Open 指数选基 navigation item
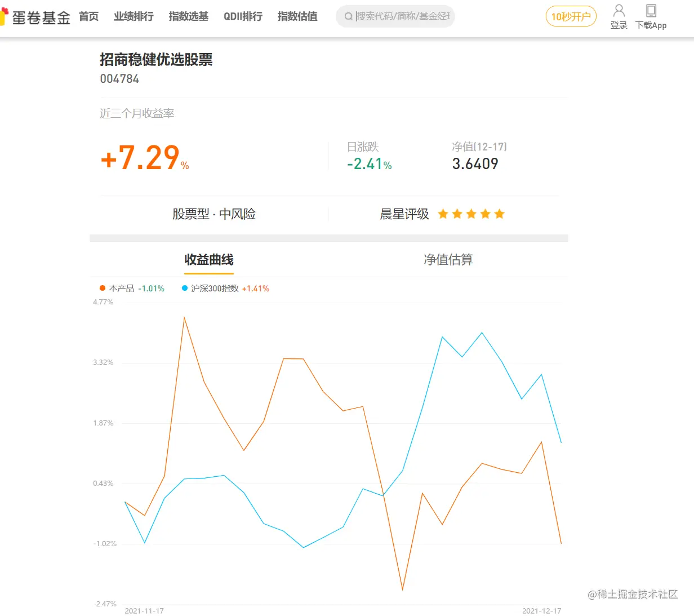Image resolution: width=694 pixels, height=616 pixels. (189, 16)
